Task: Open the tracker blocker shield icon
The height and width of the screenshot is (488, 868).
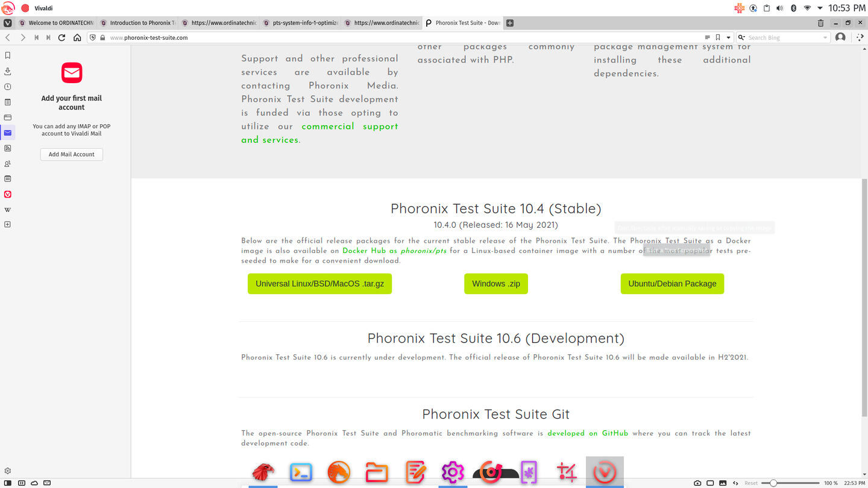Action: point(92,37)
